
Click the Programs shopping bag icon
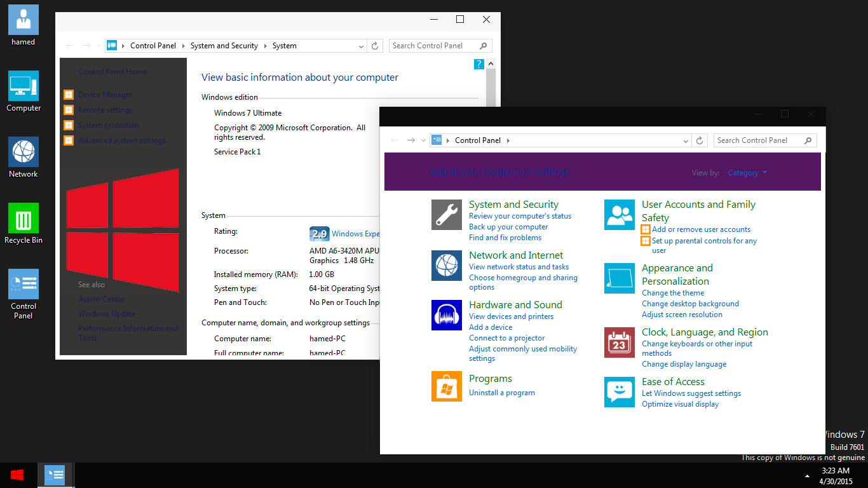(x=446, y=386)
